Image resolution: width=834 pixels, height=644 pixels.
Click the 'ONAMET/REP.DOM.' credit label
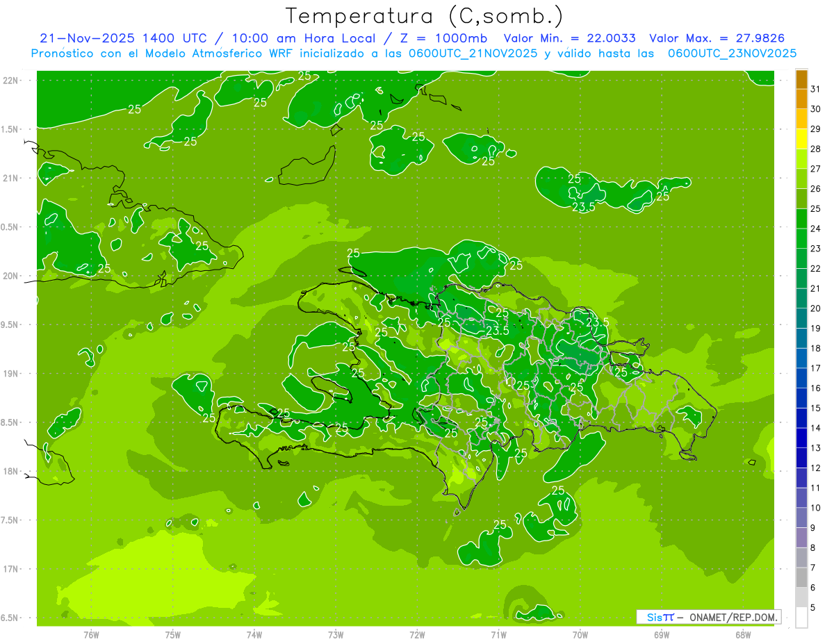(x=735, y=617)
